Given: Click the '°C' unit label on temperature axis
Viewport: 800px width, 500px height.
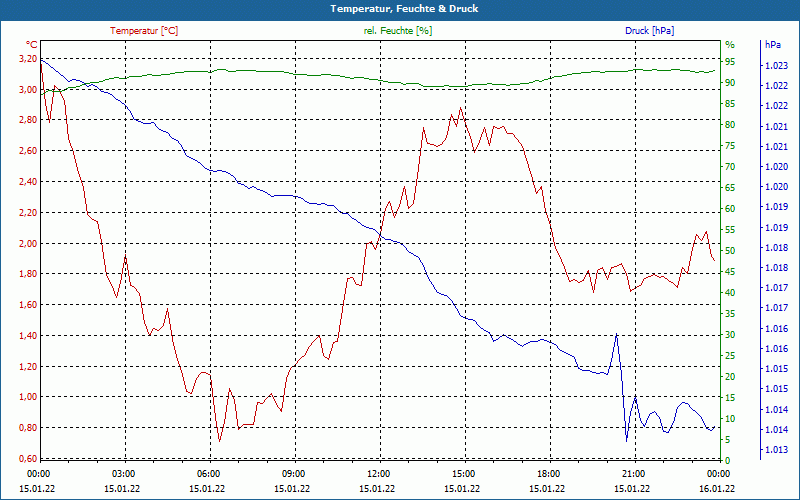Looking at the screenshot, I should point(32,45).
